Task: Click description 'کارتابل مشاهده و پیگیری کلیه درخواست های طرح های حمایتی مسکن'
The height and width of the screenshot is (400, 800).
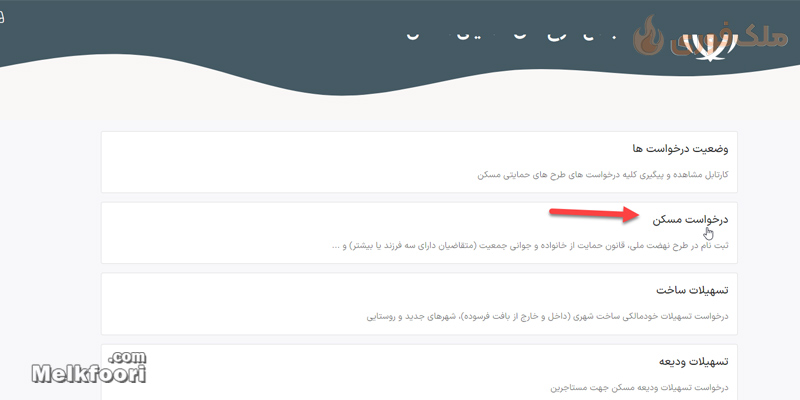Action: pos(603,175)
